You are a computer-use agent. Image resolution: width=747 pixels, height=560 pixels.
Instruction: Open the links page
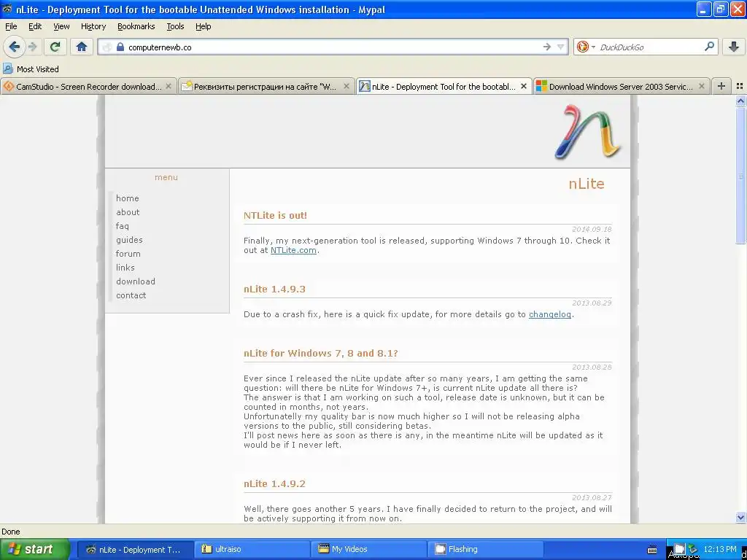125,267
